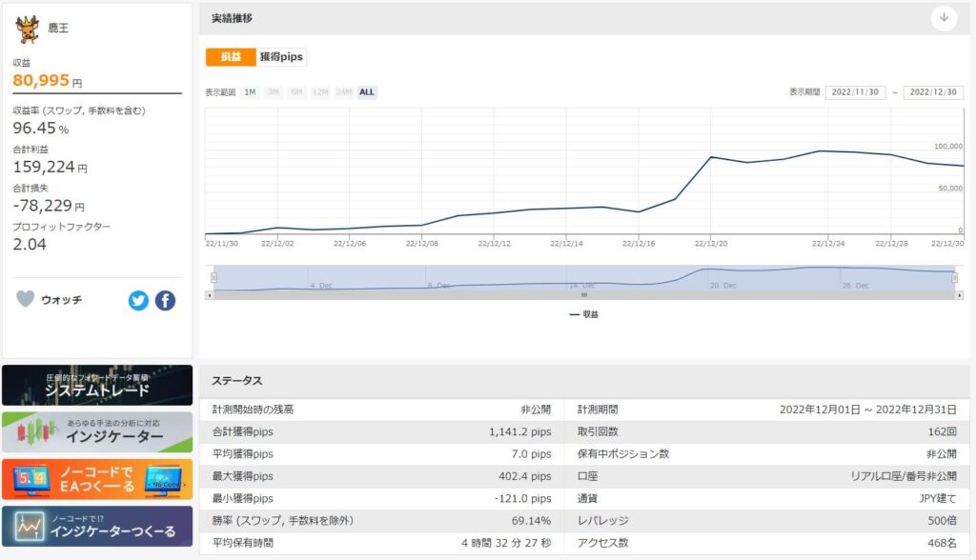Screen dimensions: 976x560
Task: Click the total profit 159,224 円
Action: pyautogui.click(x=50, y=167)
